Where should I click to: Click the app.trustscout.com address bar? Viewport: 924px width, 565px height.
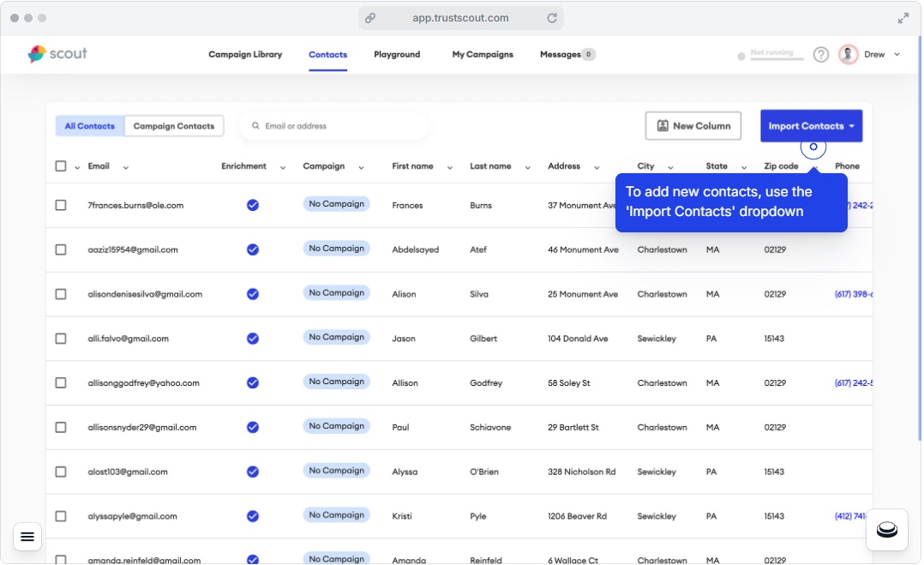[461, 18]
